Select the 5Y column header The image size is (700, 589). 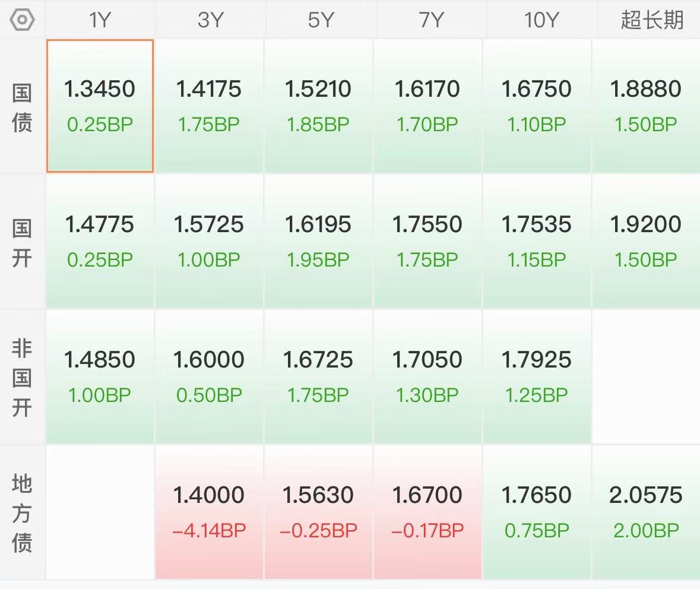tap(321, 20)
